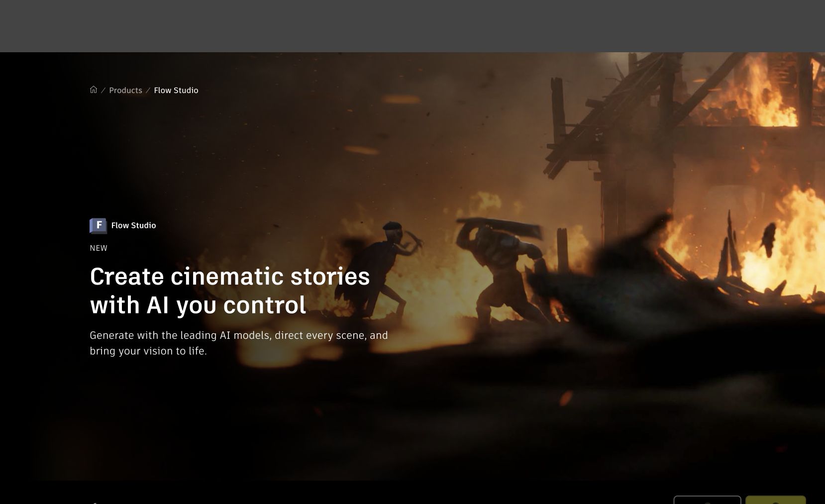Click the Flow Studio 'F' logo icon
The image size is (825, 504).
(98, 225)
